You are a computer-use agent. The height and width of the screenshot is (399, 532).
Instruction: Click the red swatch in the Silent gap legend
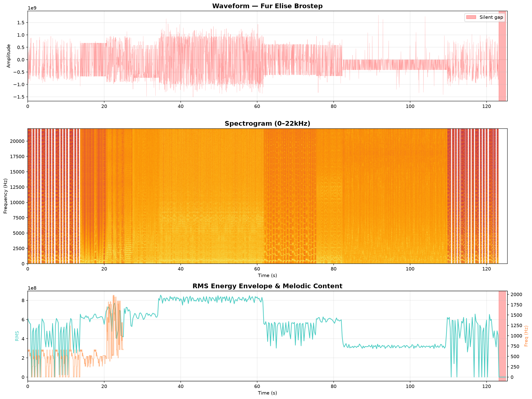pos(471,17)
